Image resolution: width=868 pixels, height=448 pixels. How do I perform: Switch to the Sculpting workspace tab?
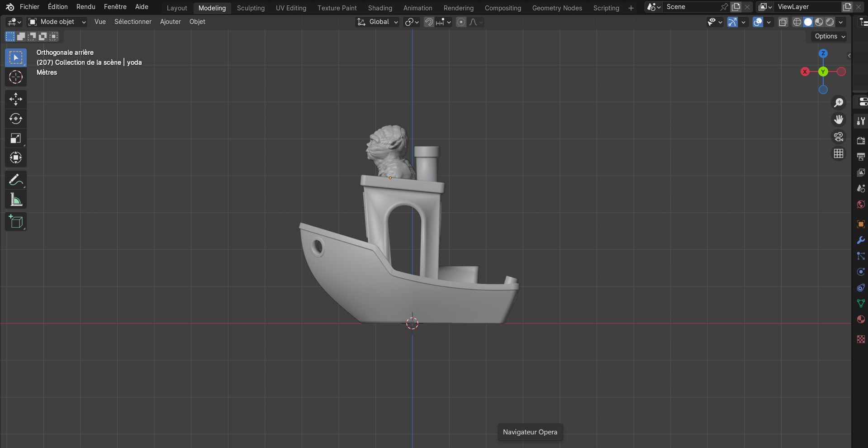(x=251, y=8)
